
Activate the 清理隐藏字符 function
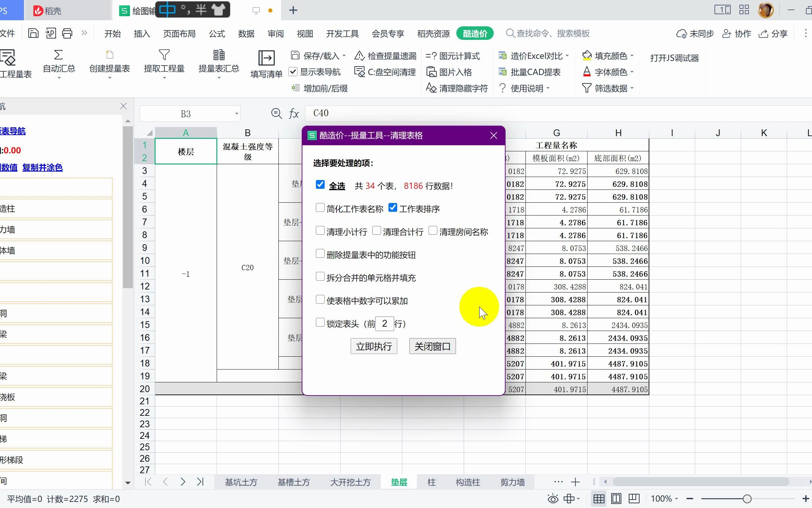pos(457,88)
